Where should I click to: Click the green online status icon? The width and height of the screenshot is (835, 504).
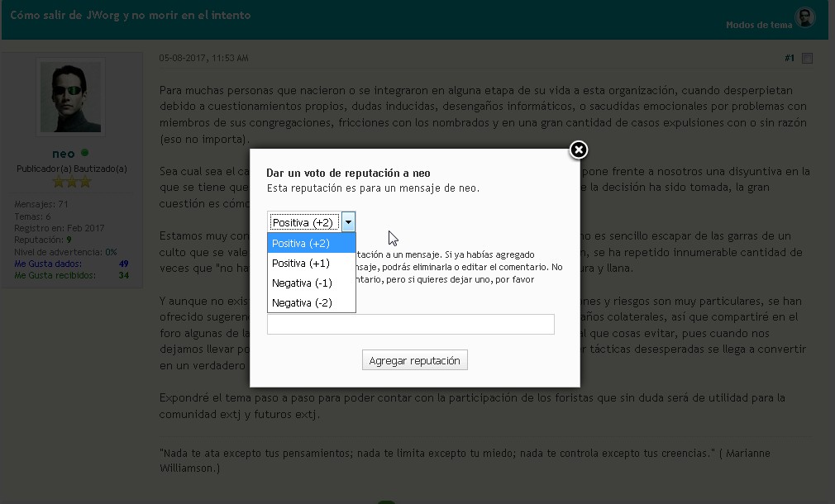tap(85, 153)
